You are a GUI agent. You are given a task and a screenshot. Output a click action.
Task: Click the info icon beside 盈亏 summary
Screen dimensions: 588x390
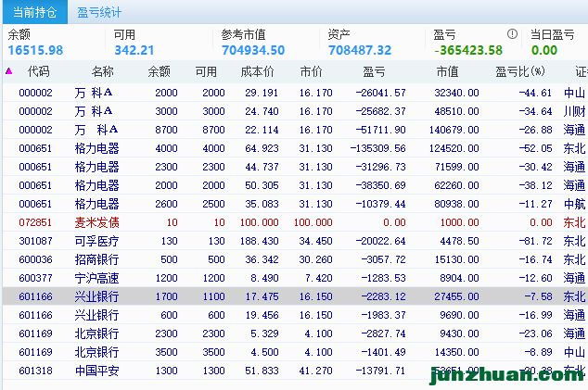[x=512, y=34]
